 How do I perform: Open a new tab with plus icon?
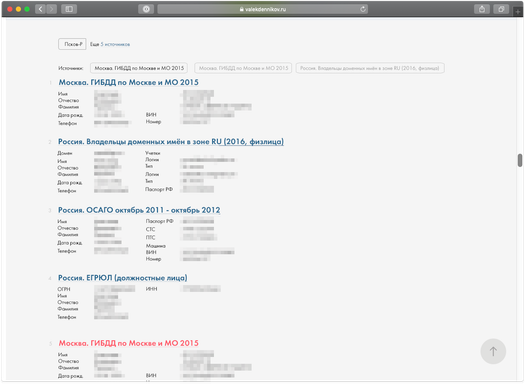point(518,11)
